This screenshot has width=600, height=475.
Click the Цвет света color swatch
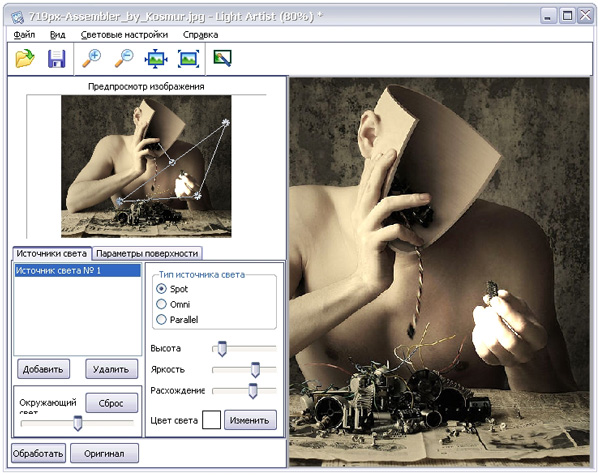coord(211,419)
